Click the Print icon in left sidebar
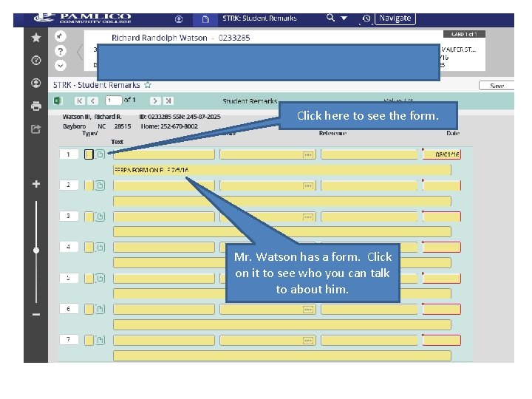532x399 pixels. click(36, 106)
